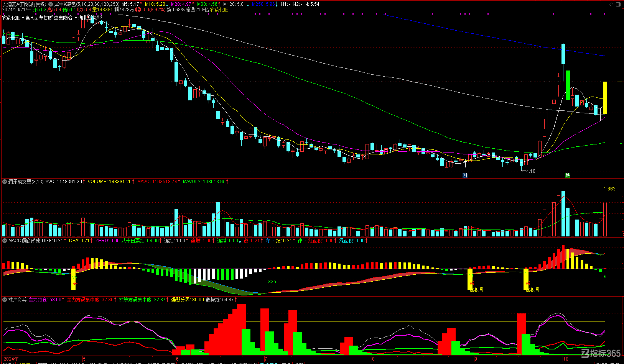Click the 主力筹码集中度 label

(90, 300)
